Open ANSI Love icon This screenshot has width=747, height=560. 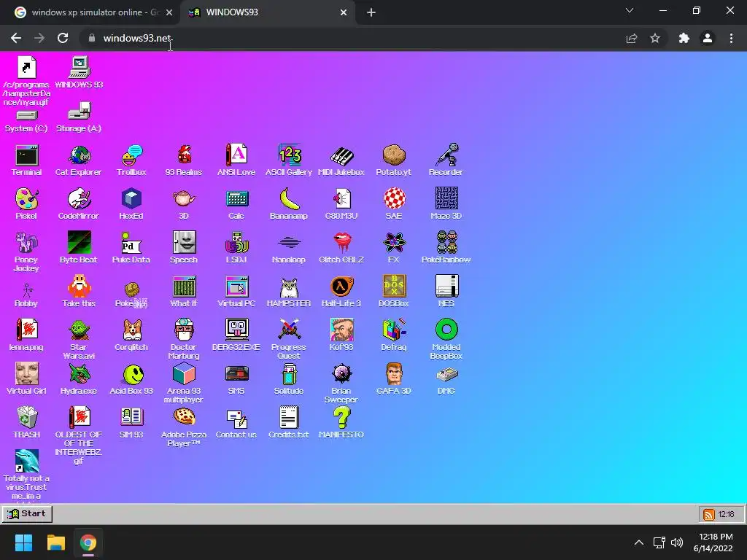tap(236, 161)
